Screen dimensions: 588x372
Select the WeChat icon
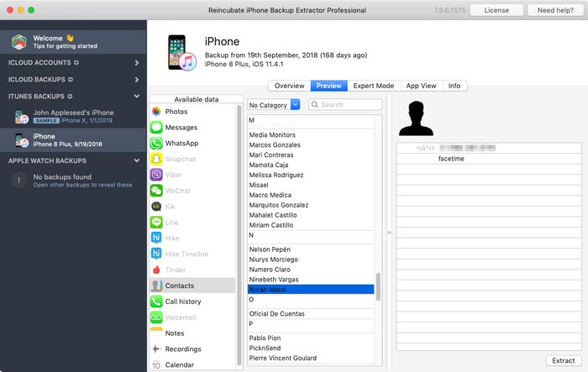click(156, 191)
